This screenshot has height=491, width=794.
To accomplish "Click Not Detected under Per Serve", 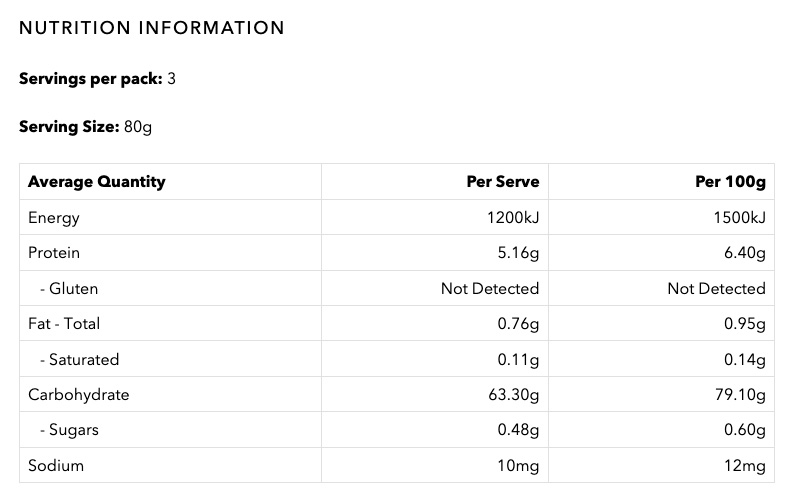I will click(490, 289).
